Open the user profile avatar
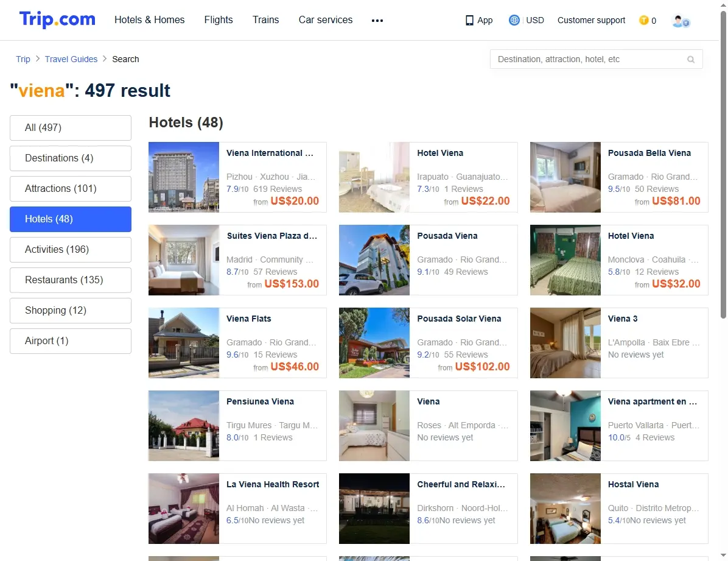The width and height of the screenshot is (728, 561). pyautogui.click(x=681, y=21)
